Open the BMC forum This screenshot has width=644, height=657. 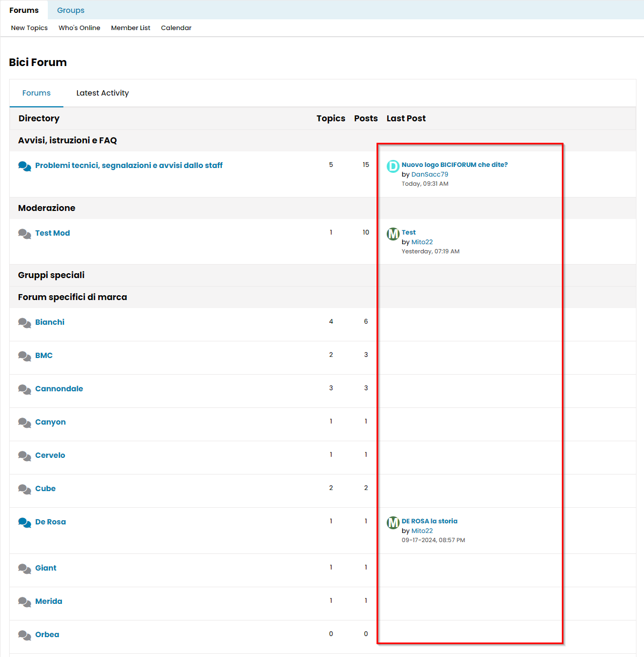pos(44,355)
